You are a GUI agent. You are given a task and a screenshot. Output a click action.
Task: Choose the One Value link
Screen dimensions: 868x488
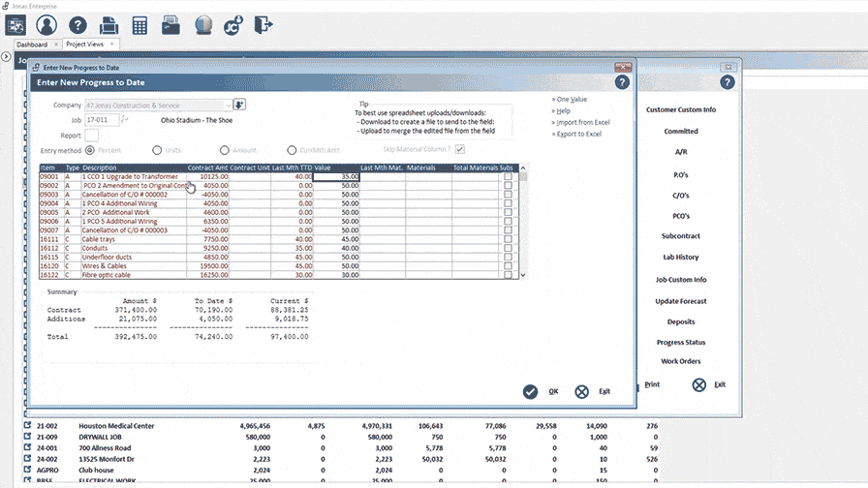click(x=572, y=99)
